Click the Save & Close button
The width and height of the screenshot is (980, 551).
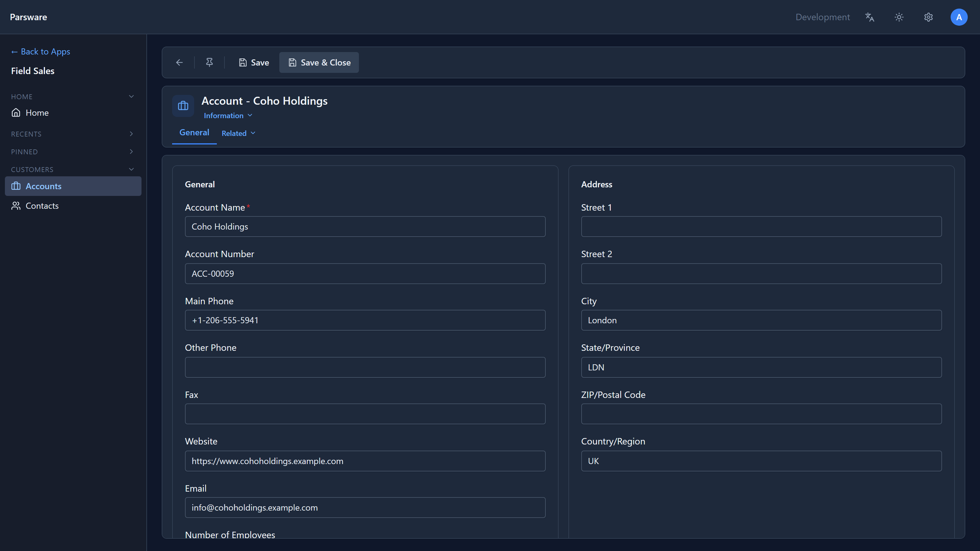click(319, 62)
